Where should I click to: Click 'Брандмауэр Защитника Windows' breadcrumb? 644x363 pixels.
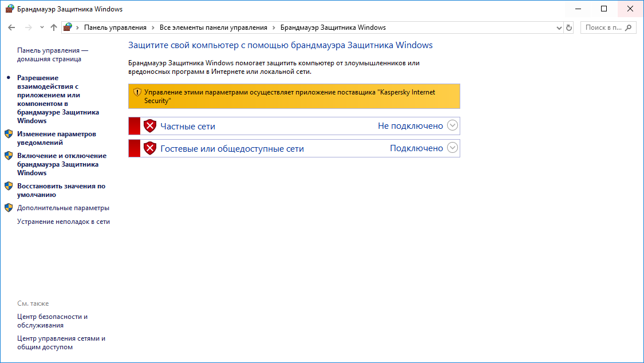(333, 27)
